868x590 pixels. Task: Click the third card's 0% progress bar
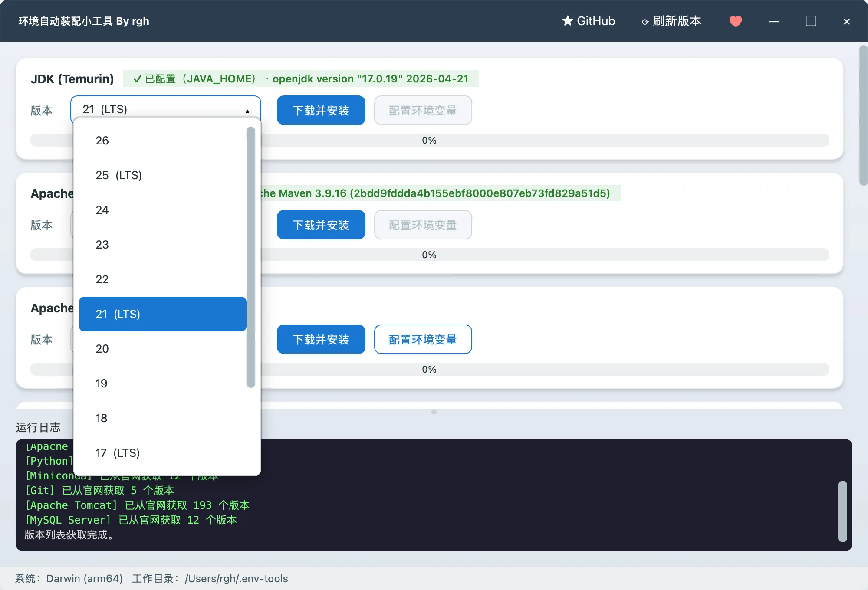[x=430, y=369]
